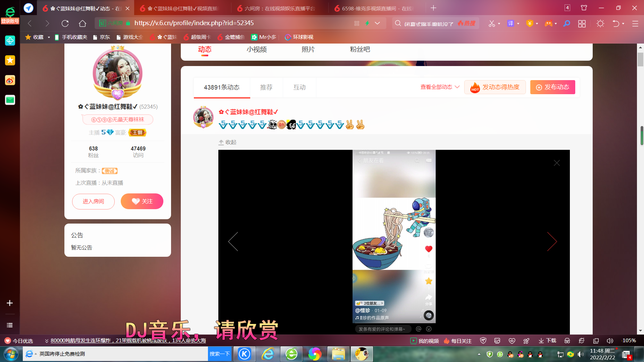Open the game controller icon

(x=548, y=23)
